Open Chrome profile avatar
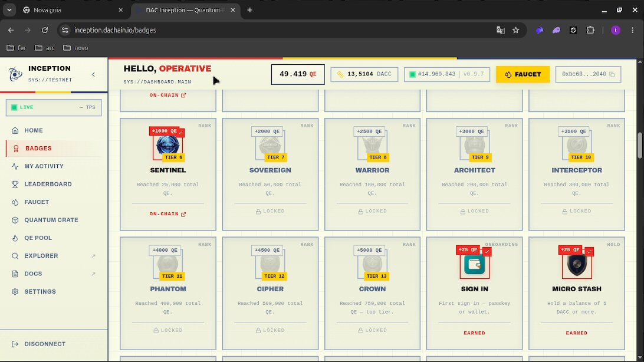Viewport: 644px width, 362px height. click(615, 31)
